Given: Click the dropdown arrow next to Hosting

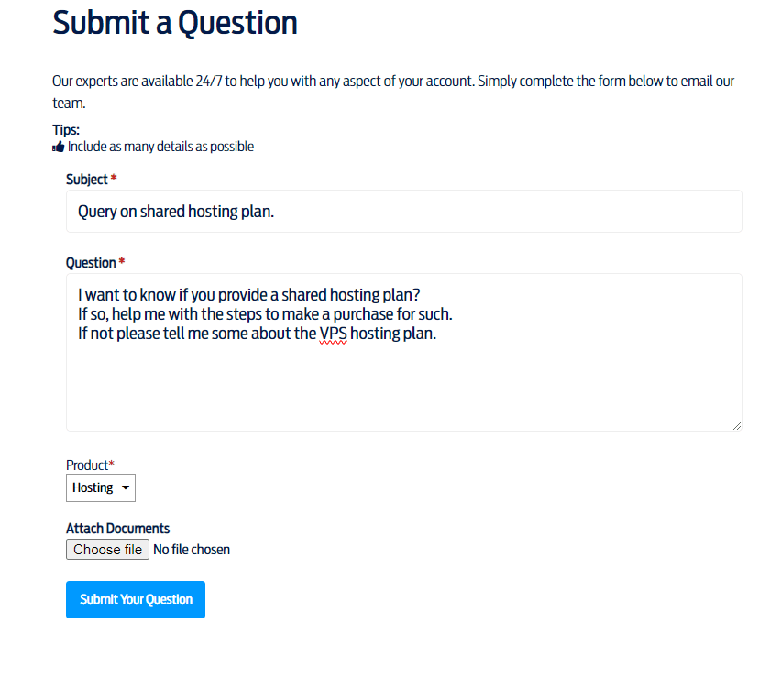Looking at the screenshot, I should (x=124, y=487).
